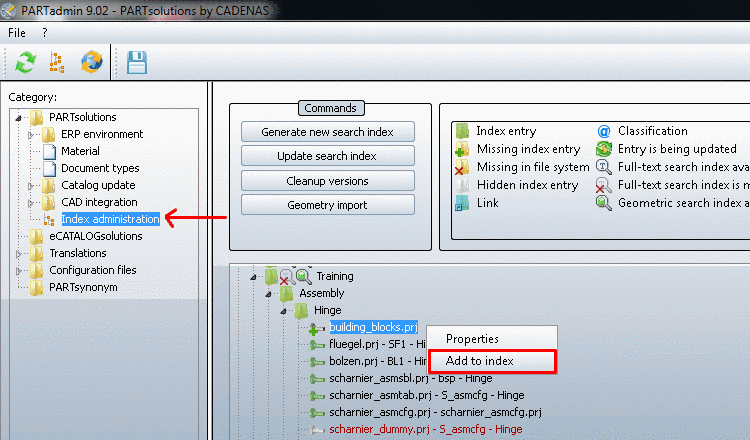
Task: Click the green plus icon before building_blocks.prj
Action: 316,329
